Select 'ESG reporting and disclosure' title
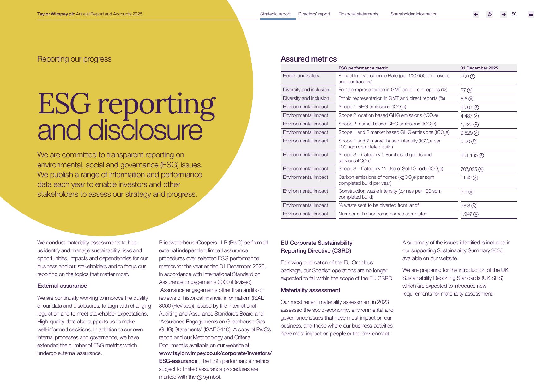554x392 pixels. (x=126, y=116)
